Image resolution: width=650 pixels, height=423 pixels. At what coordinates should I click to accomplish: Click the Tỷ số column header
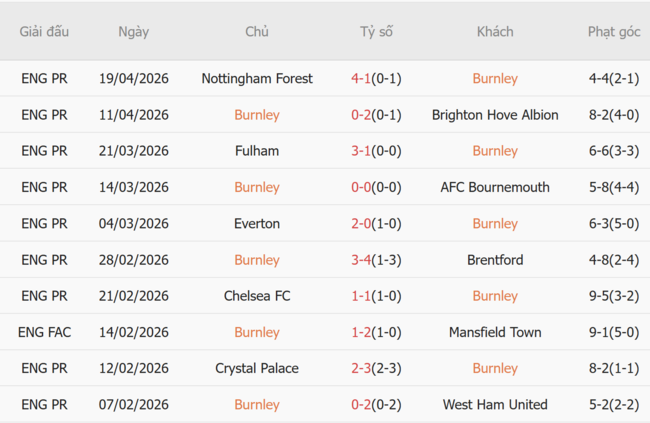376,32
